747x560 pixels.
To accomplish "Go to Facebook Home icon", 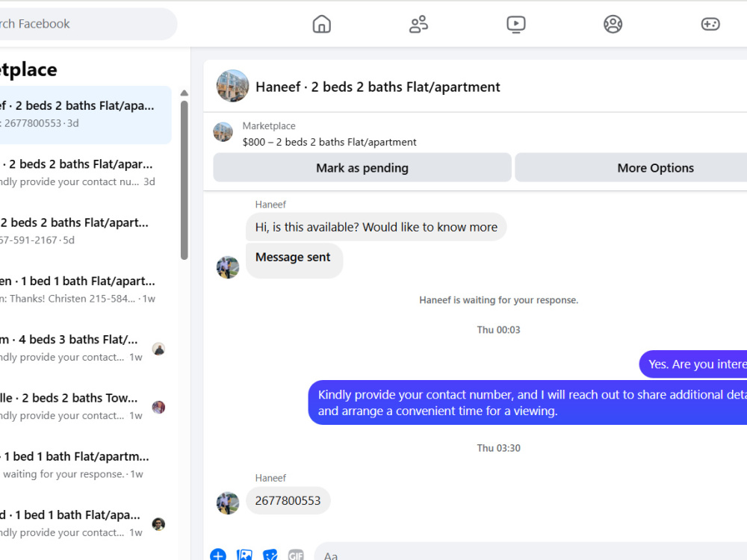I will point(321,24).
